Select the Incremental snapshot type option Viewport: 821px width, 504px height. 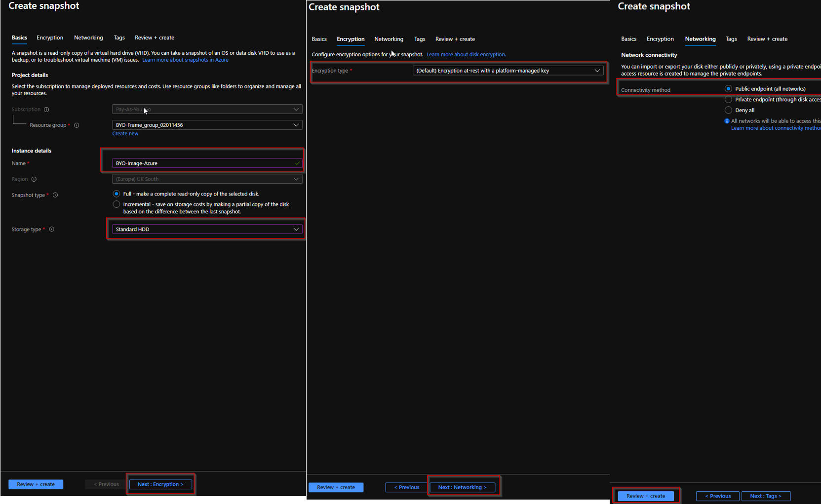point(116,204)
